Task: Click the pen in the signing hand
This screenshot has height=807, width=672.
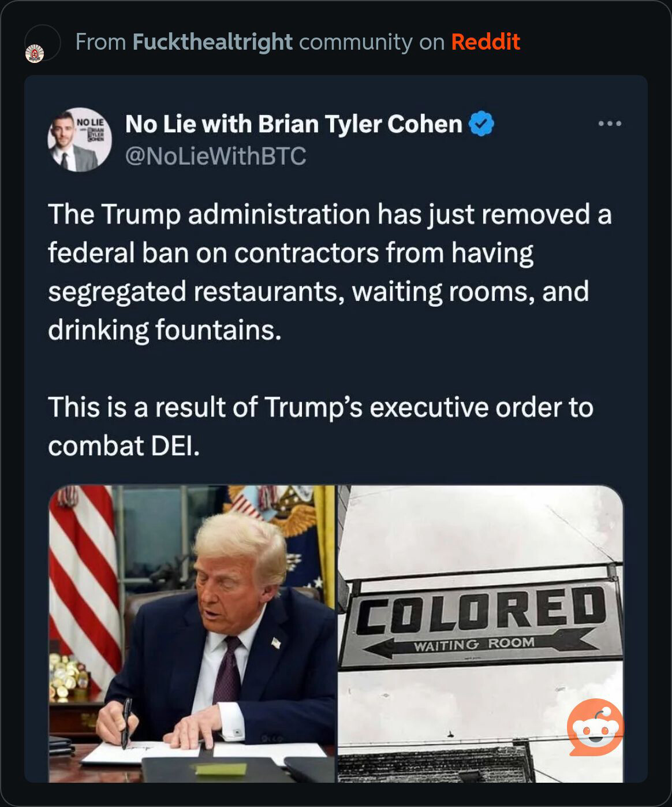Action: [125, 722]
